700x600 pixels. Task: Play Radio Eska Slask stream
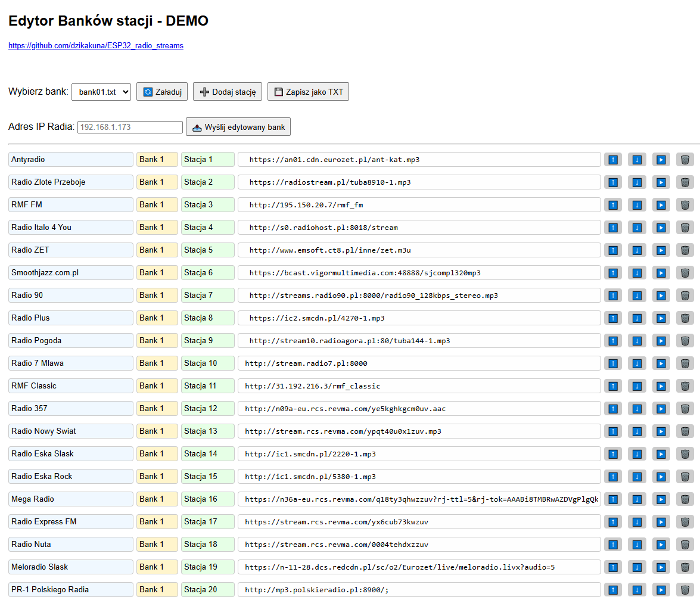[661, 453]
